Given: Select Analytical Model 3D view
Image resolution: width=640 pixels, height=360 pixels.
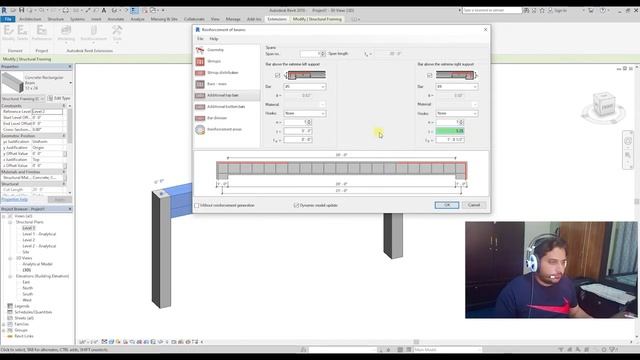Looking at the screenshot, I should pyautogui.click(x=37, y=264).
